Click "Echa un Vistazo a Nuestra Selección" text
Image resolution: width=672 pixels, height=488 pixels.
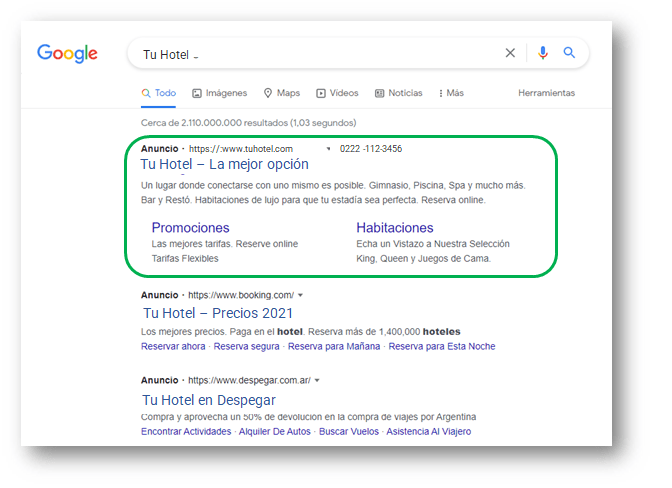point(433,244)
